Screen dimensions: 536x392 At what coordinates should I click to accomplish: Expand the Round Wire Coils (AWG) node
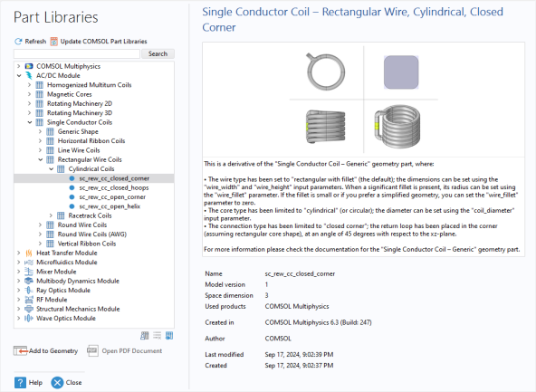(x=41, y=234)
